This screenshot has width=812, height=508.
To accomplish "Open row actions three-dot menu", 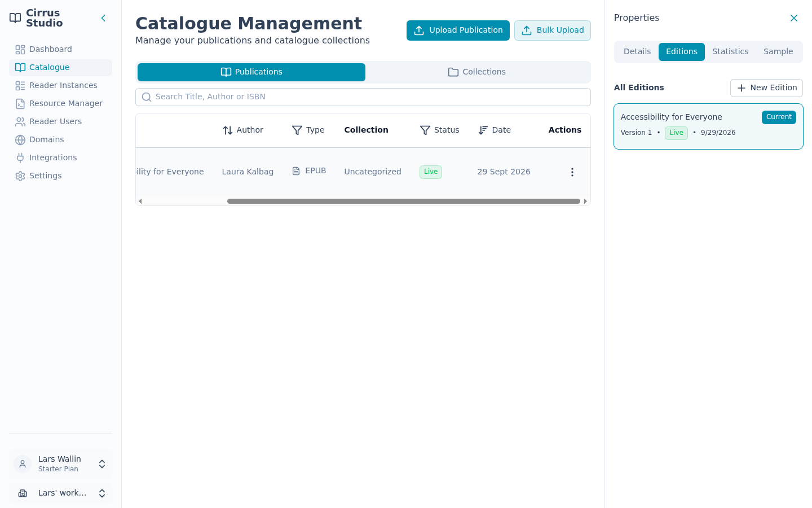I will click(x=572, y=172).
